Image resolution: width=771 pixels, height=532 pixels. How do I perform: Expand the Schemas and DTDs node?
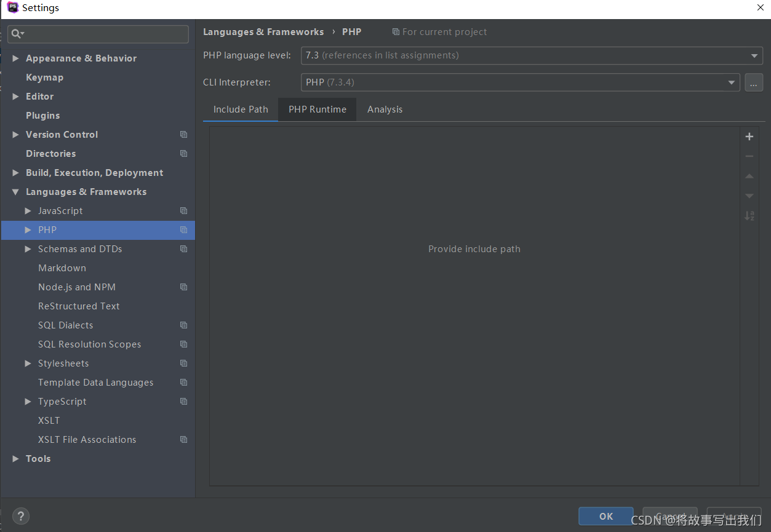pyautogui.click(x=28, y=249)
